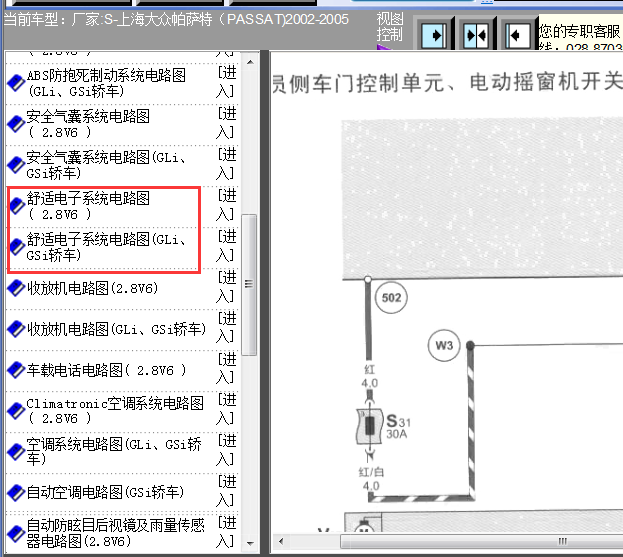
Task: Open 安全气囊系统电路图 (2.8V6) via 进入 link
Action: point(226,123)
